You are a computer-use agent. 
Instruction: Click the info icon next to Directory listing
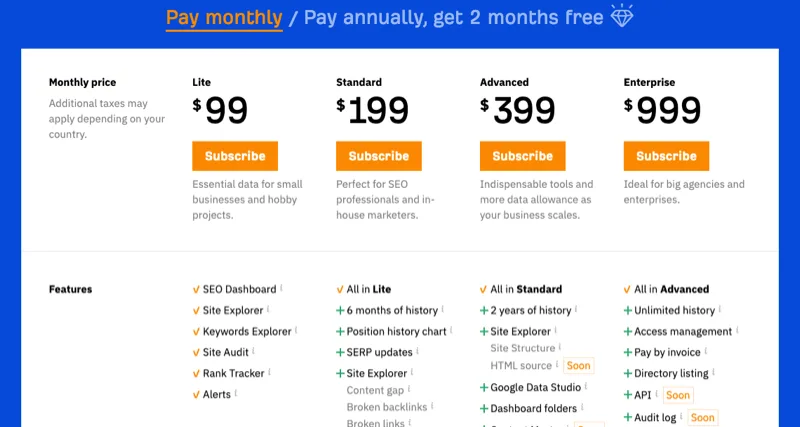coord(712,372)
